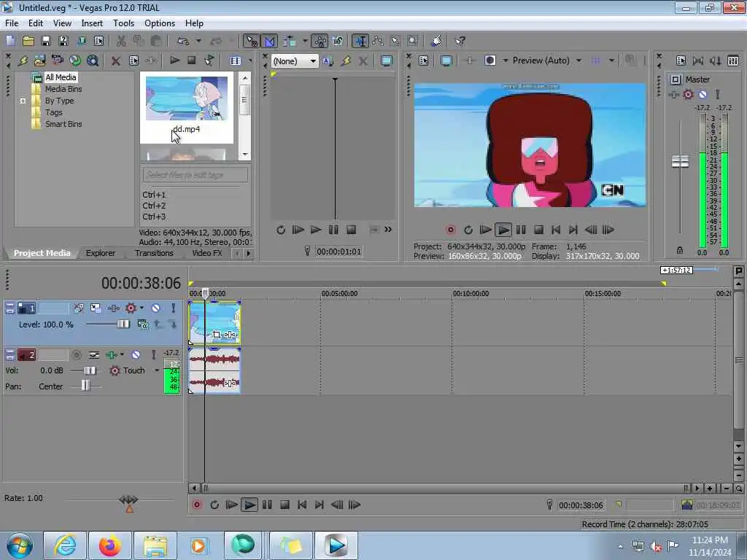The image size is (747, 560).
Task: Toggle Split Screen View in preview toolbar
Action: [x=489, y=61]
